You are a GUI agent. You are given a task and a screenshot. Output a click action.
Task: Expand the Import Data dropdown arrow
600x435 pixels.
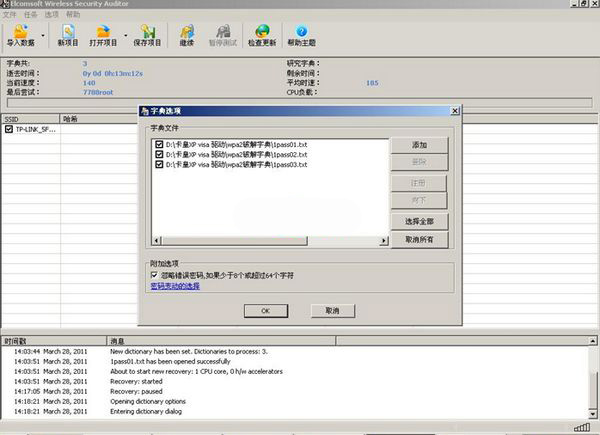click(43, 36)
